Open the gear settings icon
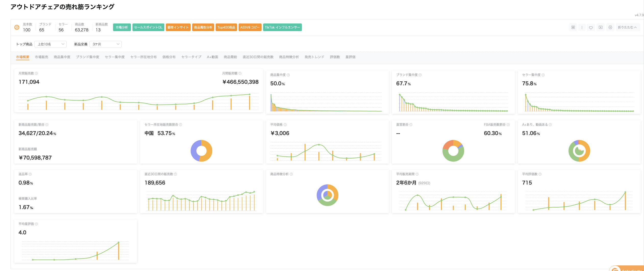644x271 pixels. tap(610, 27)
